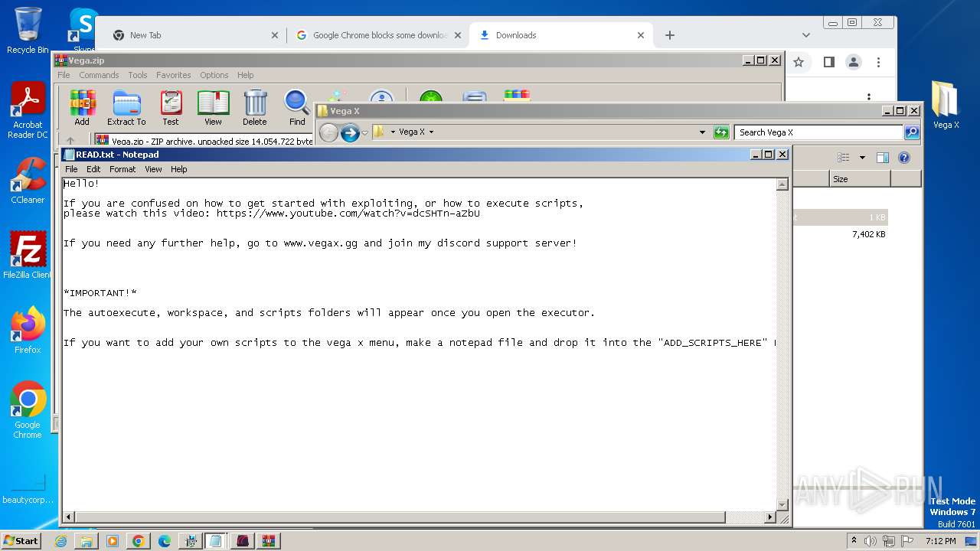Click Windows Media Player taskbar icon
The width and height of the screenshot is (980, 551).
113,541
